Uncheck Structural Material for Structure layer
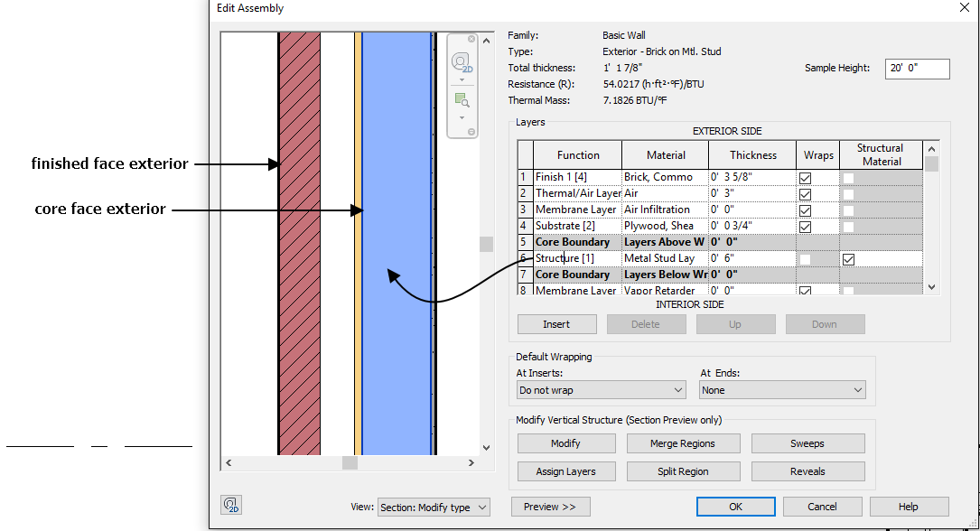The image size is (980, 531). [x=848, y=259]
